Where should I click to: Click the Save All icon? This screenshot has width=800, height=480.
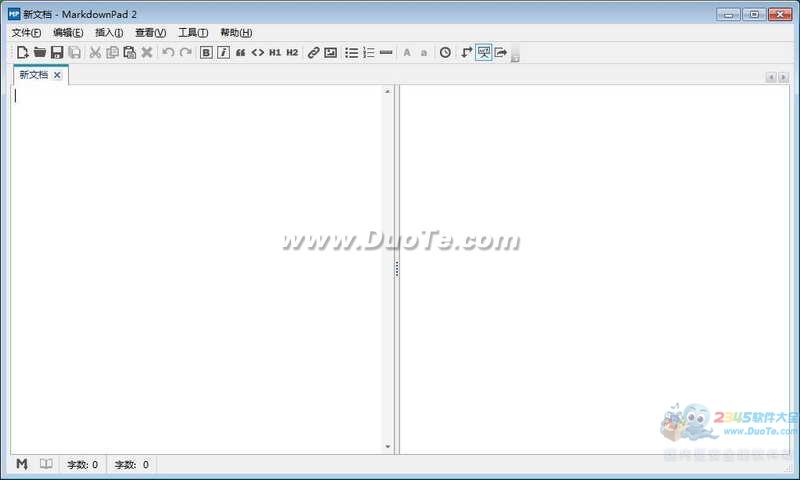coord(74,52)
